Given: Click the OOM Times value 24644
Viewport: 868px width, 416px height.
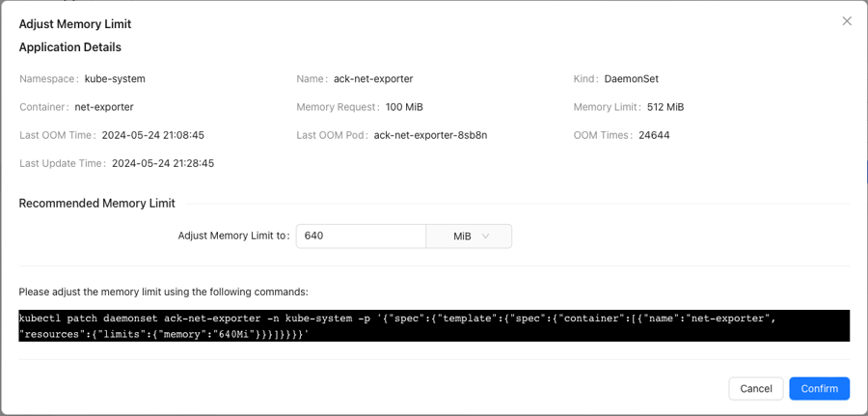Looking at the screenshot, I should click(653, 135).
